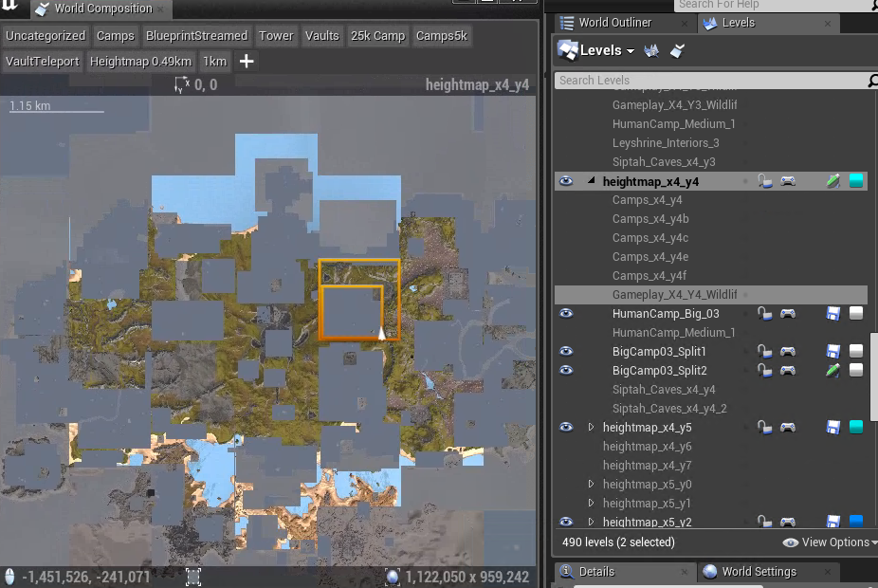Toggle visibility of BigCamp03_Split2 level
The width and height of the screenshot is (878, 588).
coord(566,371)
